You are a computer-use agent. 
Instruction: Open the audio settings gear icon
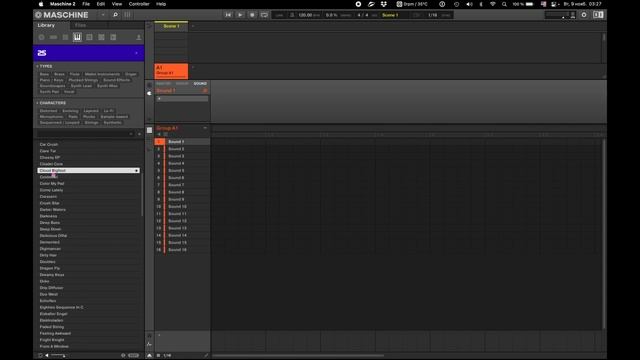click(x=584, y=15)
